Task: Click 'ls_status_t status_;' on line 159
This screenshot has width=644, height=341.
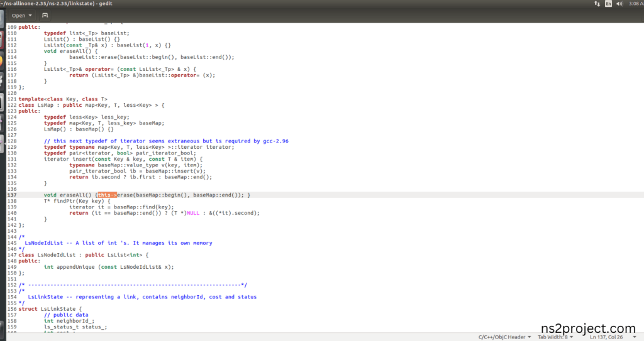Action: (x=75, y=327)
